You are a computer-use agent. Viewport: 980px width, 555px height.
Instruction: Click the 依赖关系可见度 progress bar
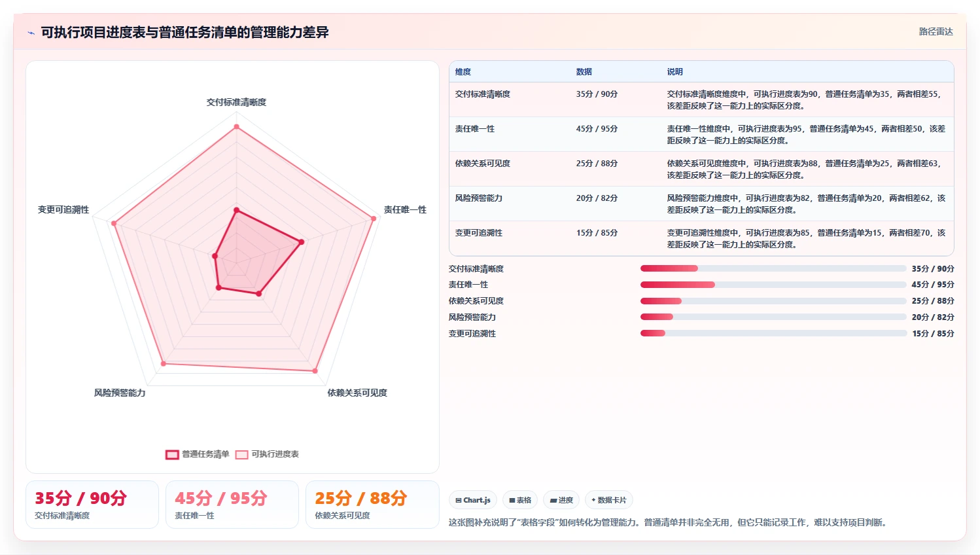coord(773,301)
